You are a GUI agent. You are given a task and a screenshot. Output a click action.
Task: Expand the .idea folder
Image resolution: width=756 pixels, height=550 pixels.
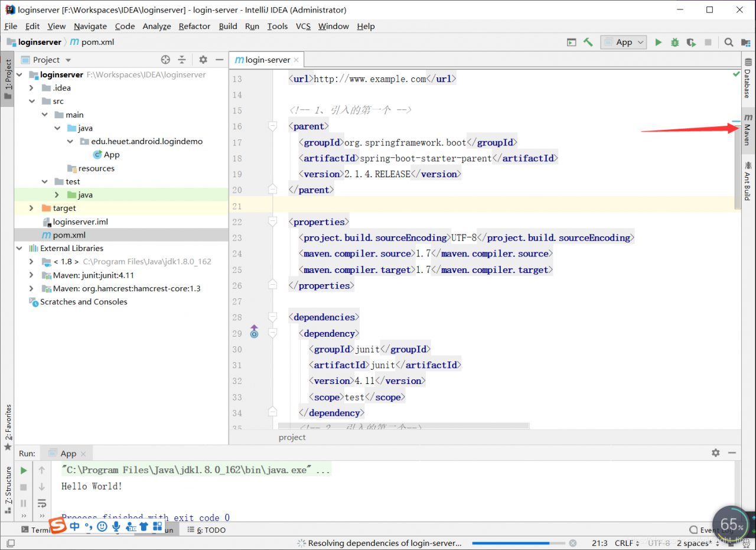[x=32, y=88]
